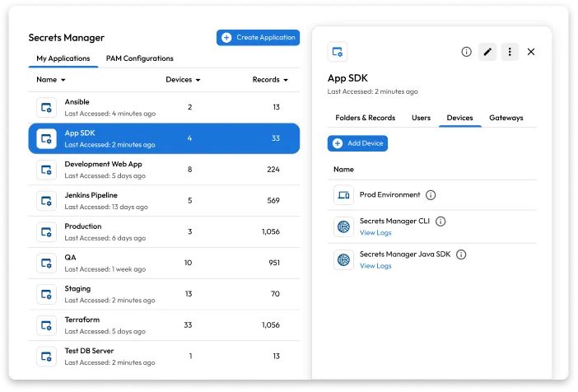This screenshot has width=578, height=392.
Task: Click the Jenkins Pipeline application icon
Action: [x=46, y=201]
